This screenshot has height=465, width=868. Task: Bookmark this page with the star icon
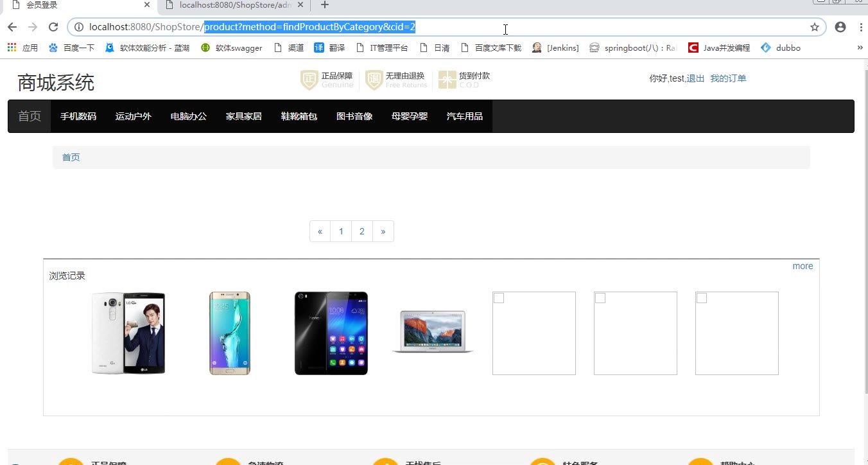815,27
